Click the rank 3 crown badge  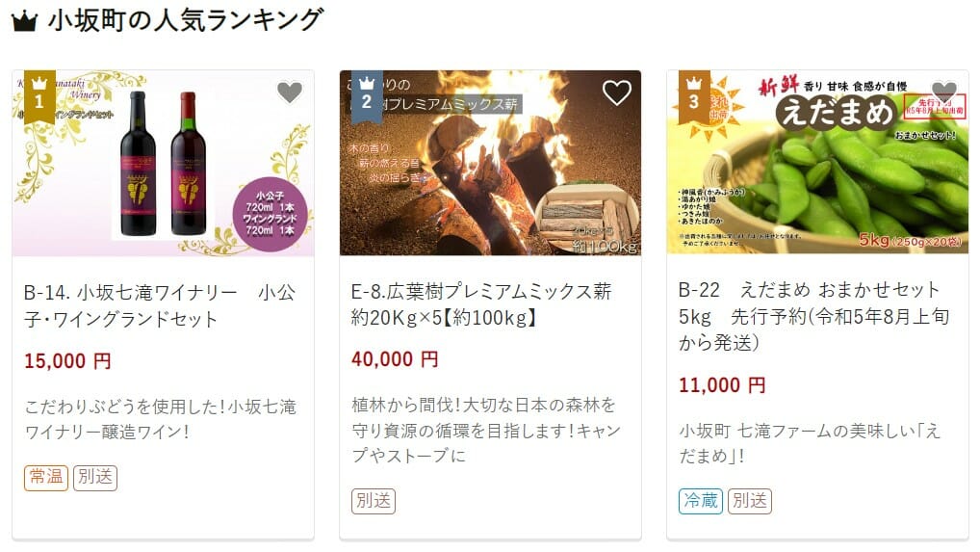[694, 96]
